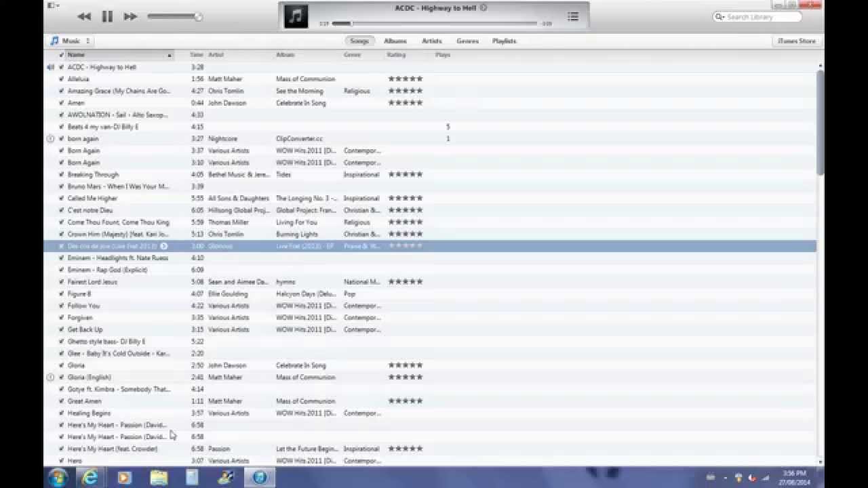Toggle the Name column sort arrow
This screenshot has height=488, width=868.
click(170, 55)
